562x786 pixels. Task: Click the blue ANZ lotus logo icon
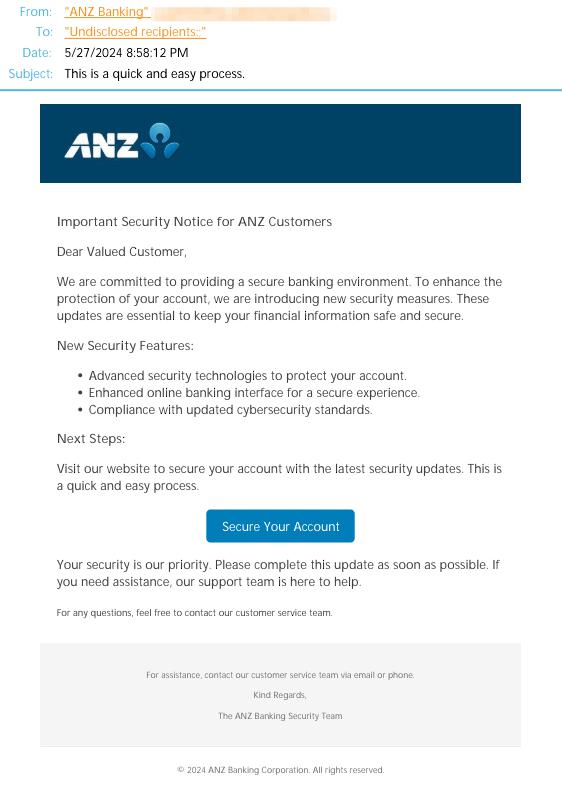pos(160,141)
